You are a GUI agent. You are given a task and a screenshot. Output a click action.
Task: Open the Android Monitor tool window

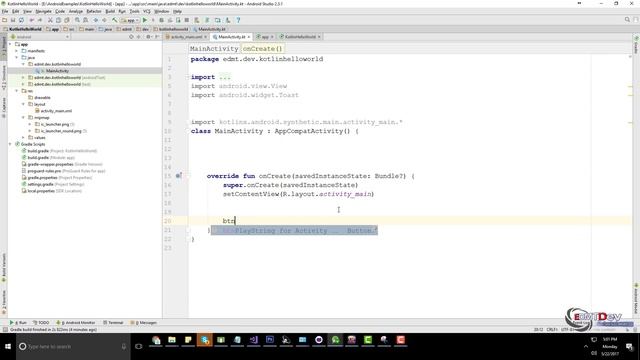76,322
